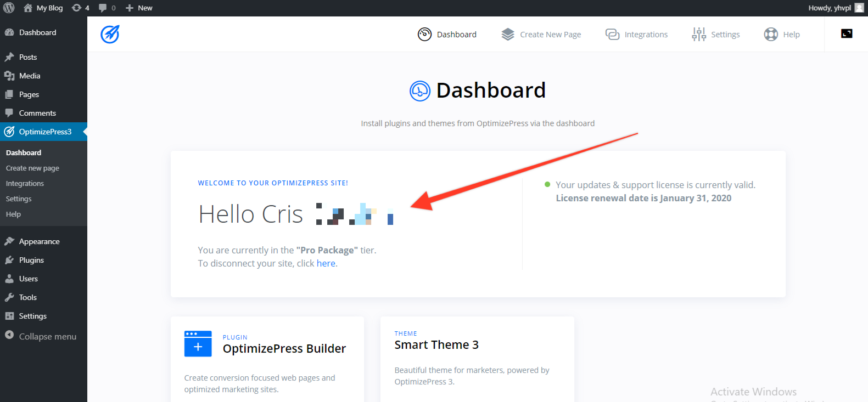Screen dimensions: 868x402
Task: Click the user avatar next to Howdy
Action: pyautogui.click(x=859, y=8)
